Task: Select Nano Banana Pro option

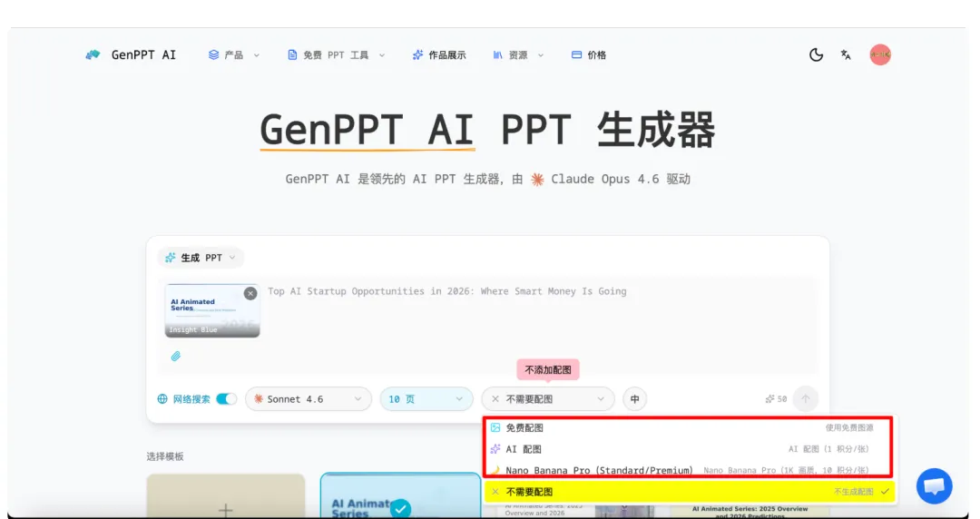Action: tap(688, 470)
